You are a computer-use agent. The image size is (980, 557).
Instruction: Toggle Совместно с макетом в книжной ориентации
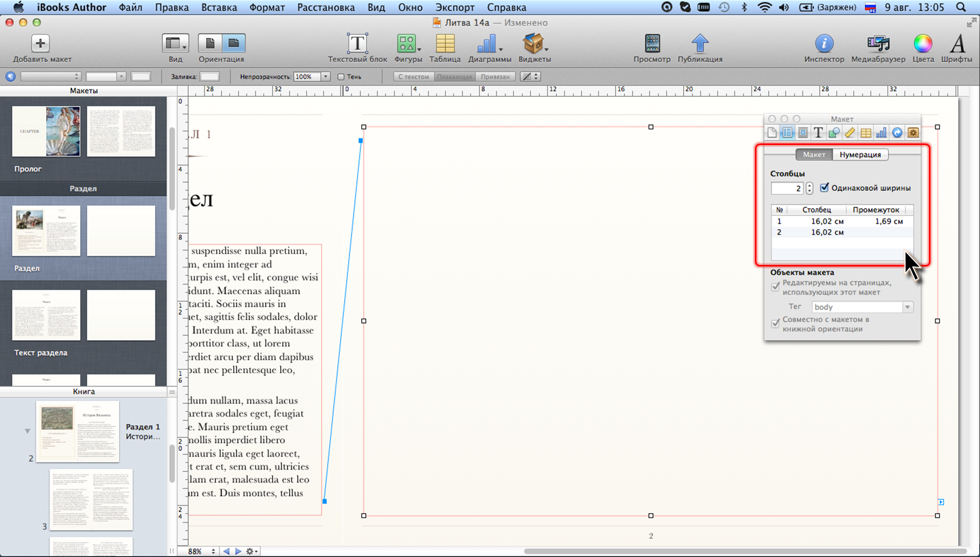(x=775, y=323)
